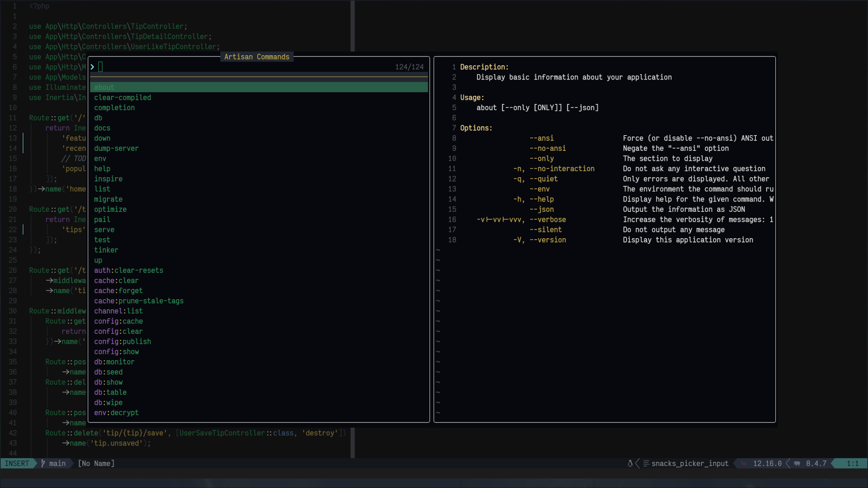
Task: Pick 'cache:clear' from the command list
Action: (116, 281)
